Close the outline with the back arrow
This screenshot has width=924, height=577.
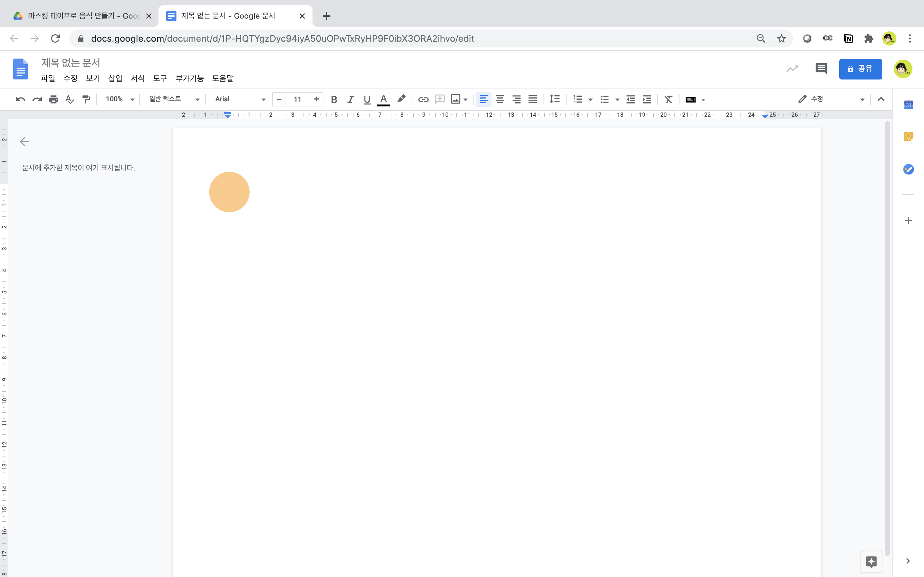(24, 142)
